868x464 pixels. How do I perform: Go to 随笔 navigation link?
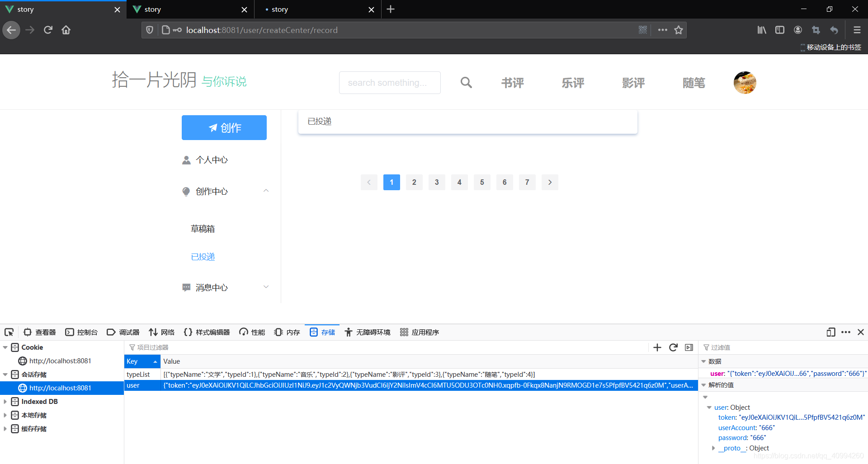click(x=694, y=83)
